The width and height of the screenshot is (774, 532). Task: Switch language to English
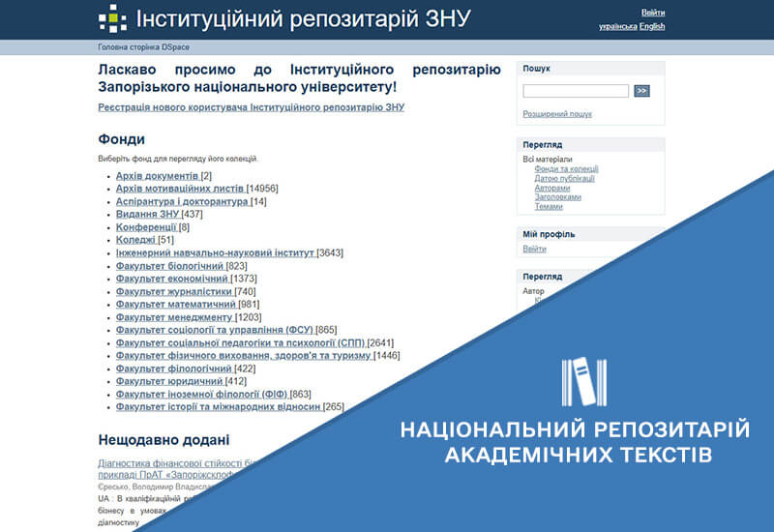651,26
